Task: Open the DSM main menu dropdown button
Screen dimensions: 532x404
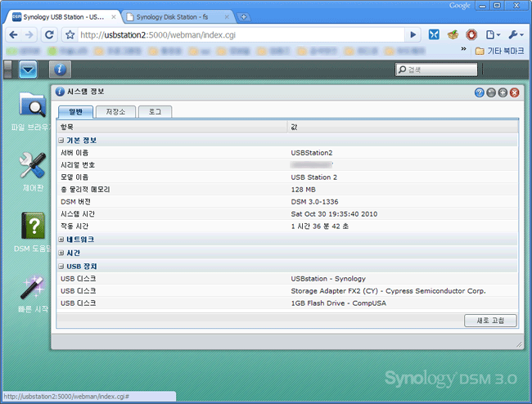Action: 28,70
